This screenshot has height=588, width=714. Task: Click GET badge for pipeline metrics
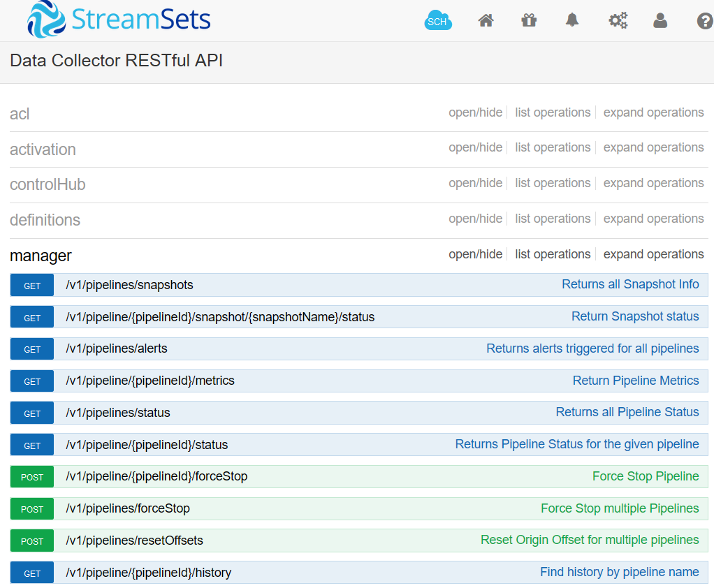click(x=32, y=381)
